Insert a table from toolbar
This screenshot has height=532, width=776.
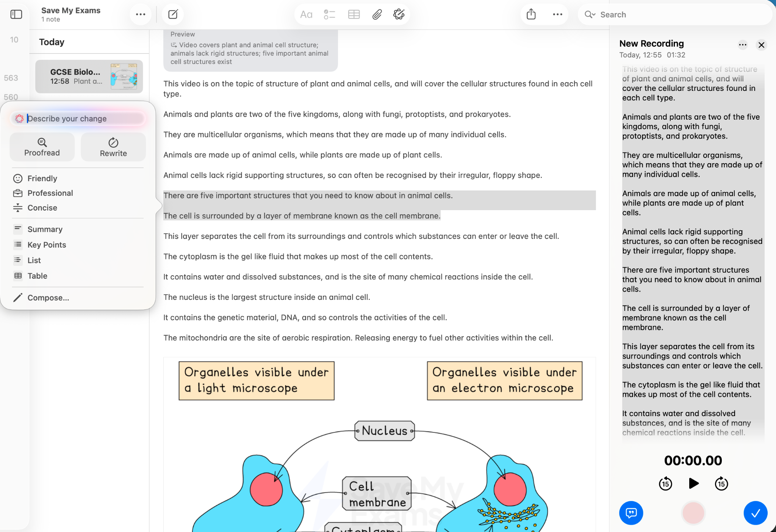pyautogui.click(x=354, y=15)
